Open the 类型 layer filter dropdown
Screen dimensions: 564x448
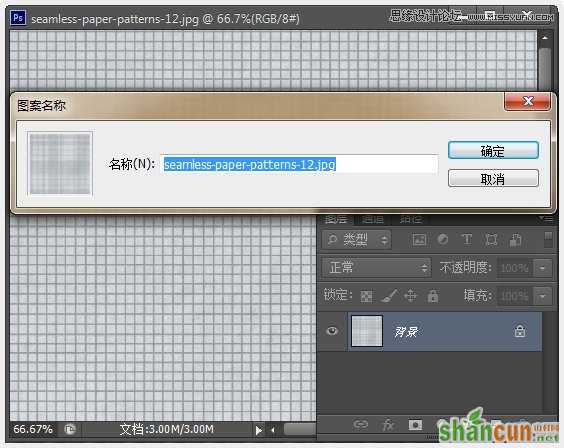pyautogui.click(x=356, y=240)
